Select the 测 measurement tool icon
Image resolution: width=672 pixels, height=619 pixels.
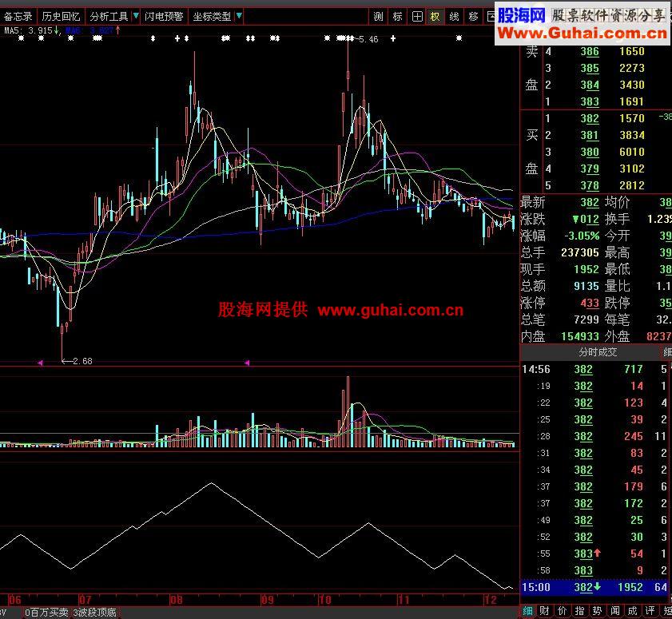pyautogui.click(x=376, y=15)
